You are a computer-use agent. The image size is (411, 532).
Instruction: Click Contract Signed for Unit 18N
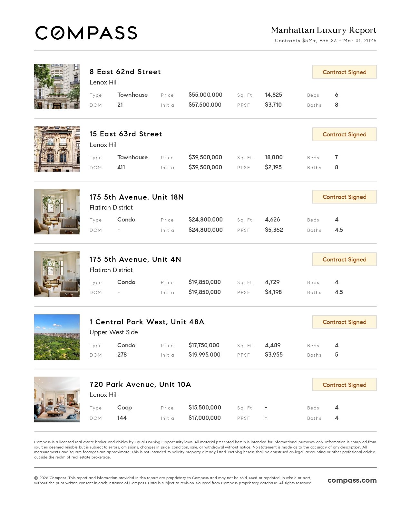(344, 197)
